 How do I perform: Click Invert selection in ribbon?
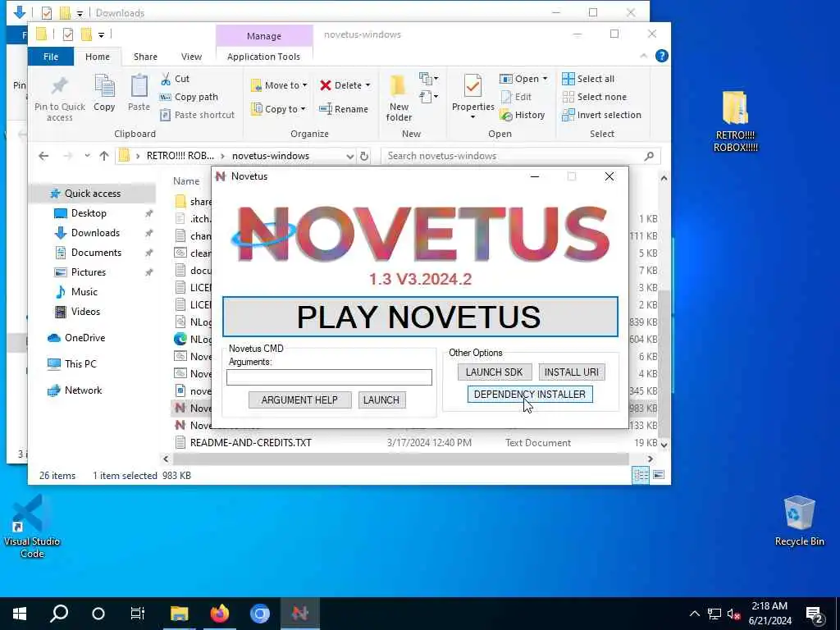[601, 115]
